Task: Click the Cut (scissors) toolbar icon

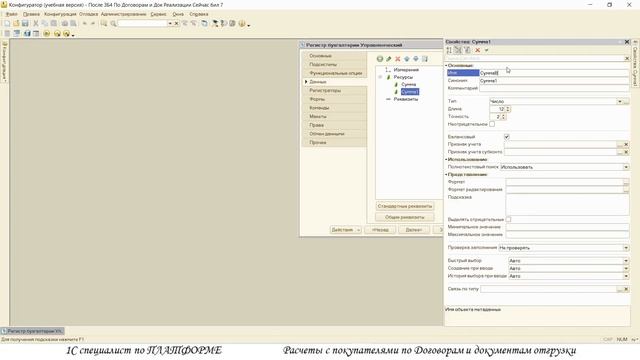Action: coord(36,24)
